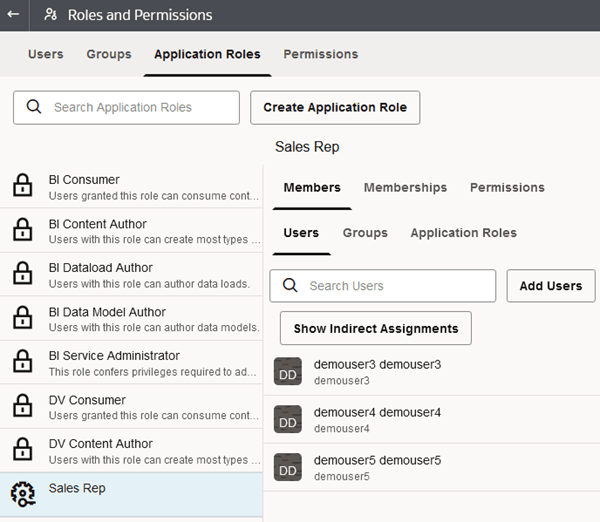Click the BI Data Model Author lock icon
This screenshot has height=522, width=600.
pyautogui.click(x=21, y=319)
